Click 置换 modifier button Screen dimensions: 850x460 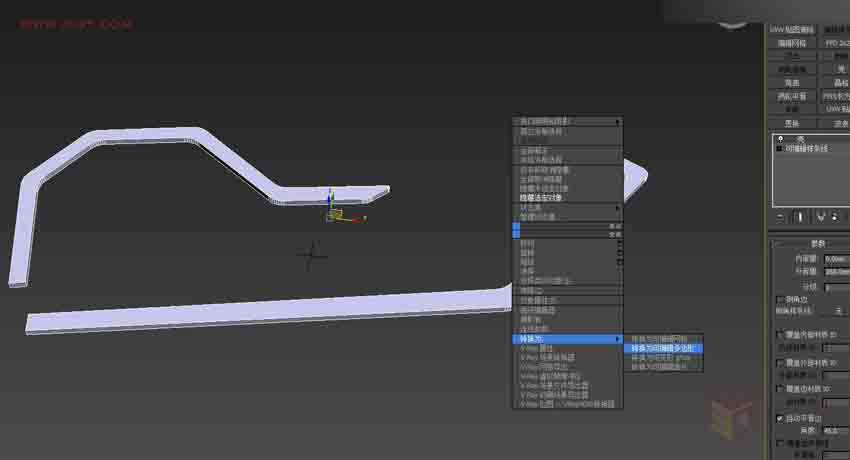[792, 124]
